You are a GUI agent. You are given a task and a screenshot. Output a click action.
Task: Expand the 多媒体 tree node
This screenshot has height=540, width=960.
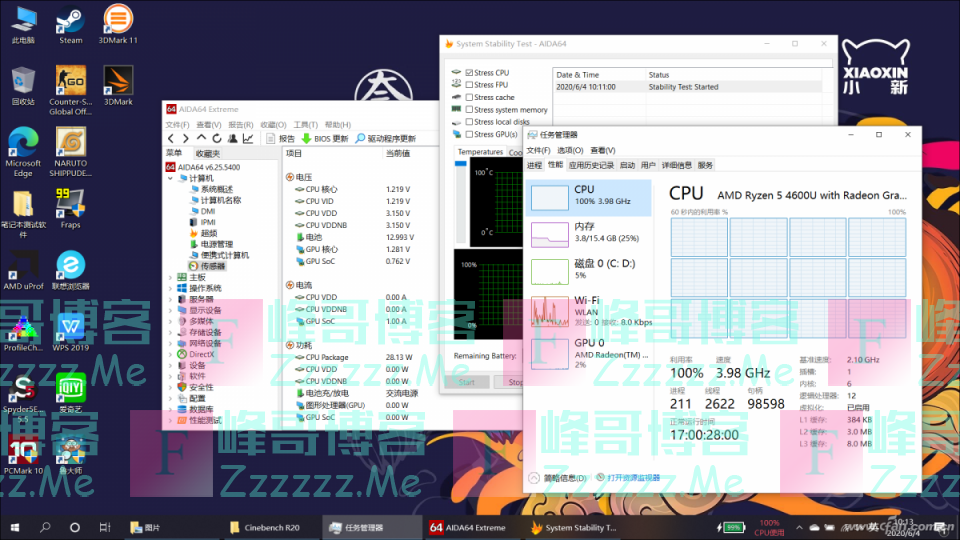[171, 321]
